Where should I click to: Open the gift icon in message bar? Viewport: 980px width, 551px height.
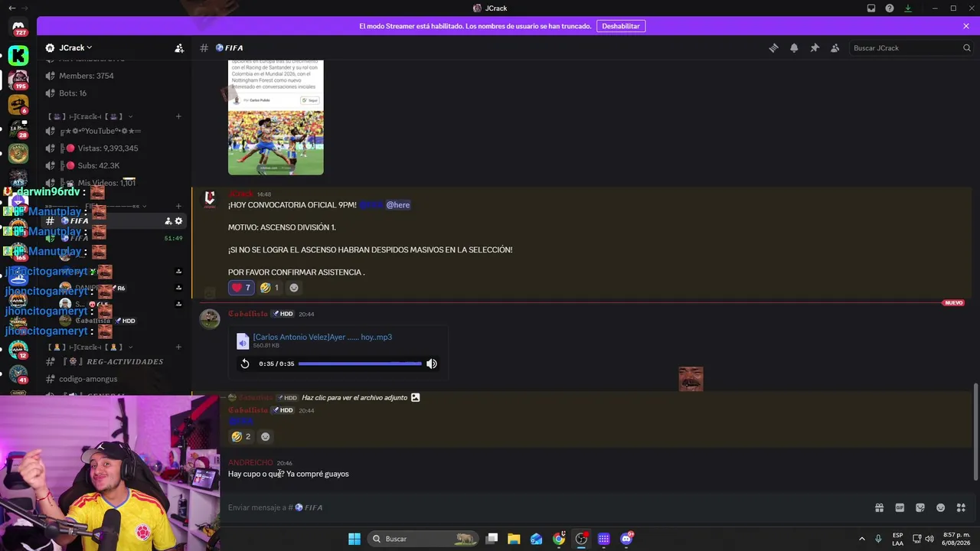click(879, 507)
